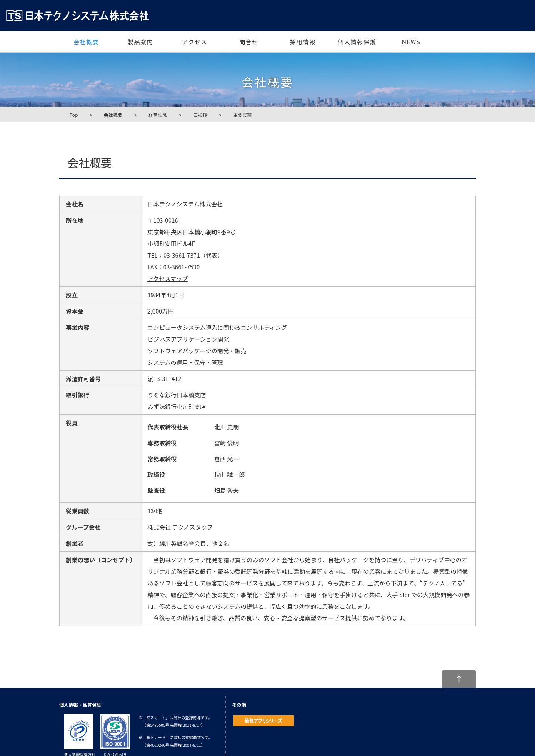The image size is (535, 756).
Task: Open the NEWS menu item
Action: pos(411,42)
